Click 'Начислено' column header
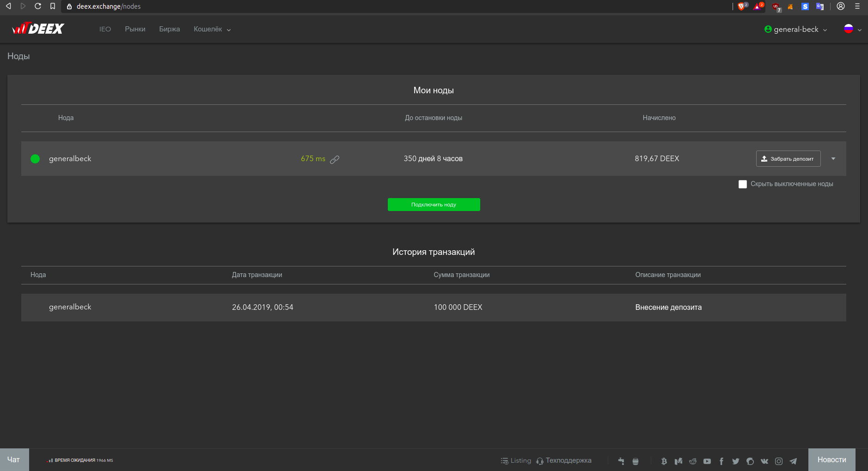Image resolution: width=868 pixels, height=471 pixels. coord(659,118)
